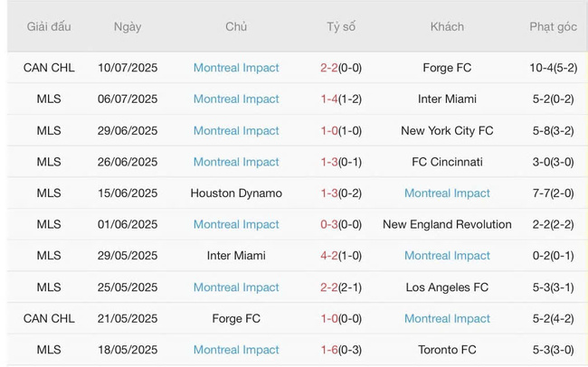
Task: Open Montreal Impact link opposite Inter Miami on 06/07/2025
Action: 236,99
